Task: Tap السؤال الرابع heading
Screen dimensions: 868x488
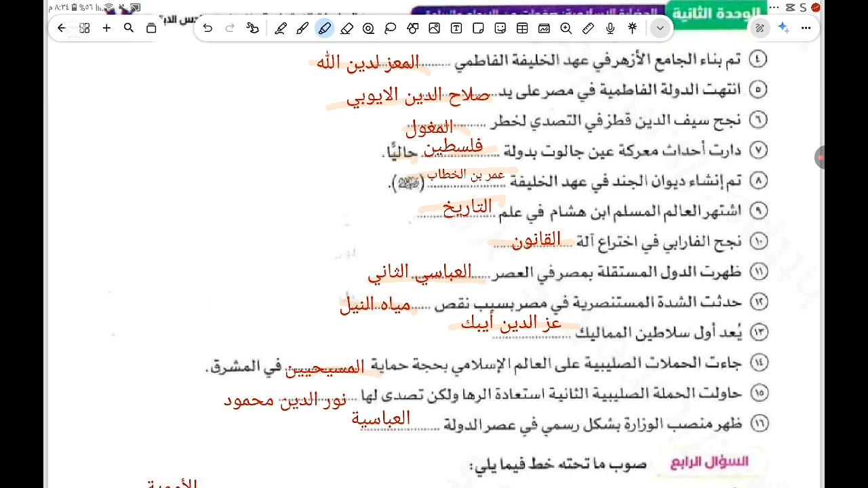Action: coord(709,462)
